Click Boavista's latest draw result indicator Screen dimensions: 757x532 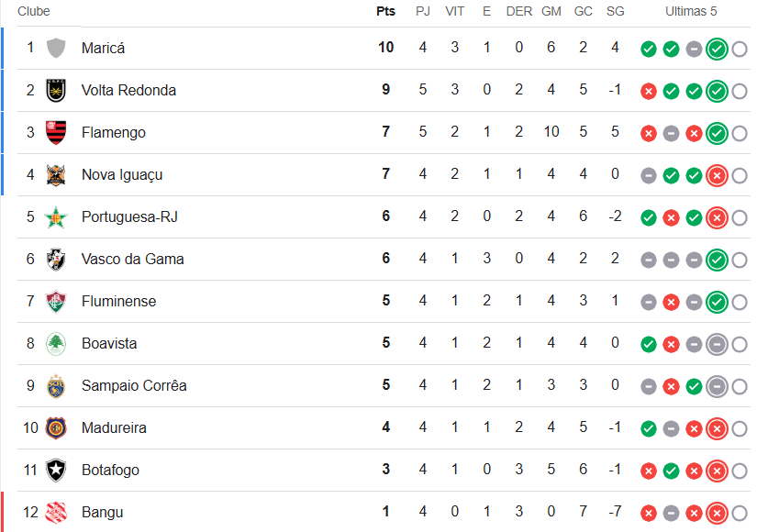coord(717,344)
